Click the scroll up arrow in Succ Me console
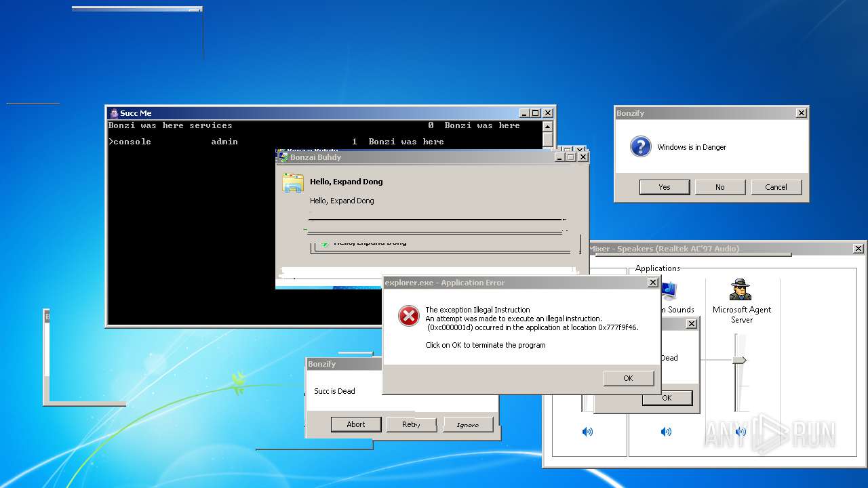 pyautogui.click(x=548, y=127)
